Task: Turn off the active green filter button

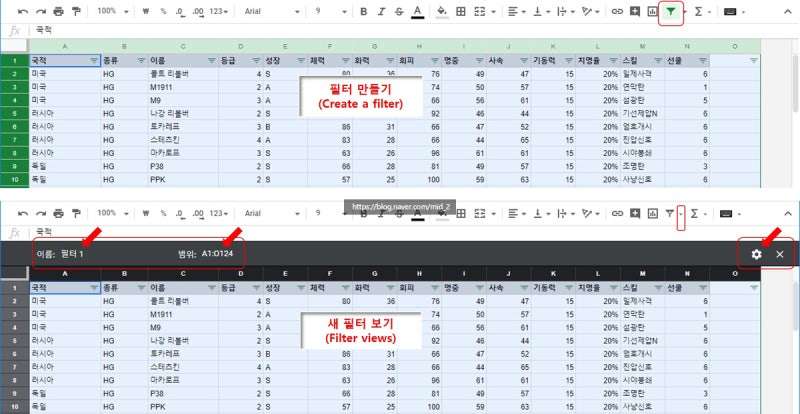Action: [670, 11]
